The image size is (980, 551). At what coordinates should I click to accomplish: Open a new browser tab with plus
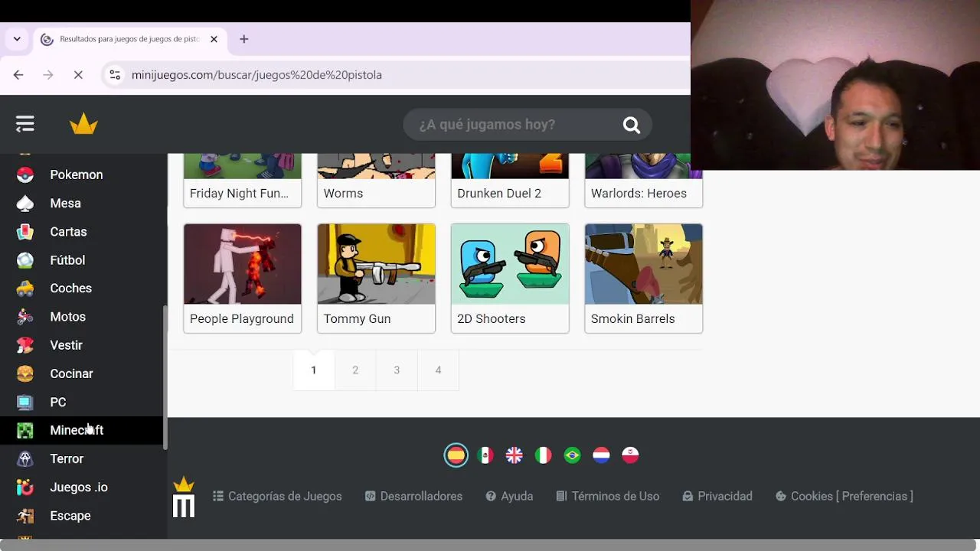point(243,39)
